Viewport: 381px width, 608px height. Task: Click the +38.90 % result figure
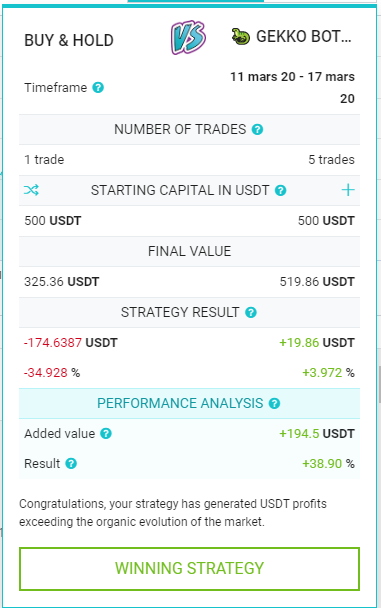(x=328, y=463)
